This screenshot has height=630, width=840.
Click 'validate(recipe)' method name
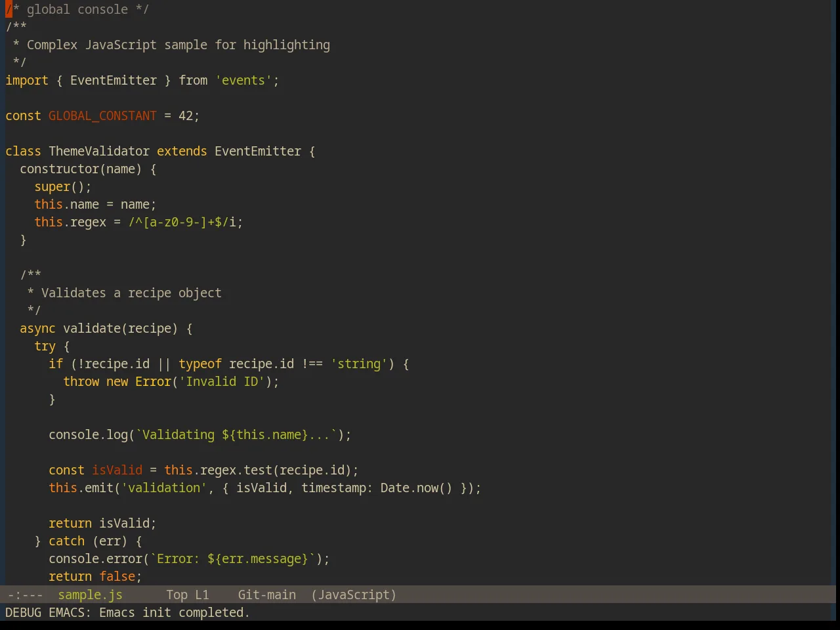tap(120, 328)
